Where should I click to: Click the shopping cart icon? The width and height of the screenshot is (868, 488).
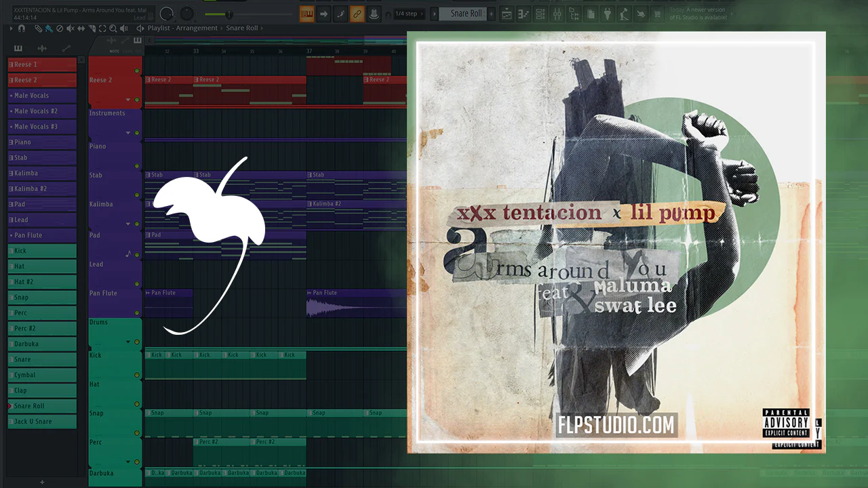click(x=657, y=14)
